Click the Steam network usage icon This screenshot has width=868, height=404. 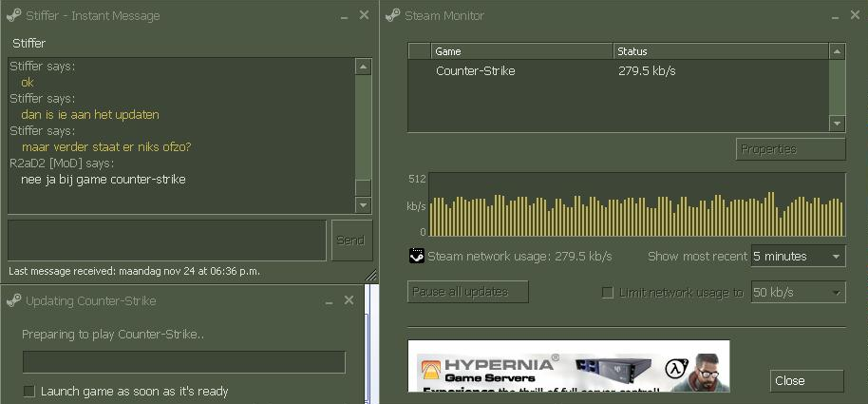point(416,256)
